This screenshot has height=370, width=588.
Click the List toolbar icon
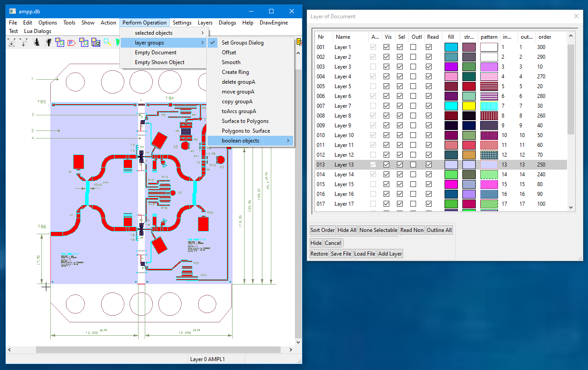[x=96, y=42]
